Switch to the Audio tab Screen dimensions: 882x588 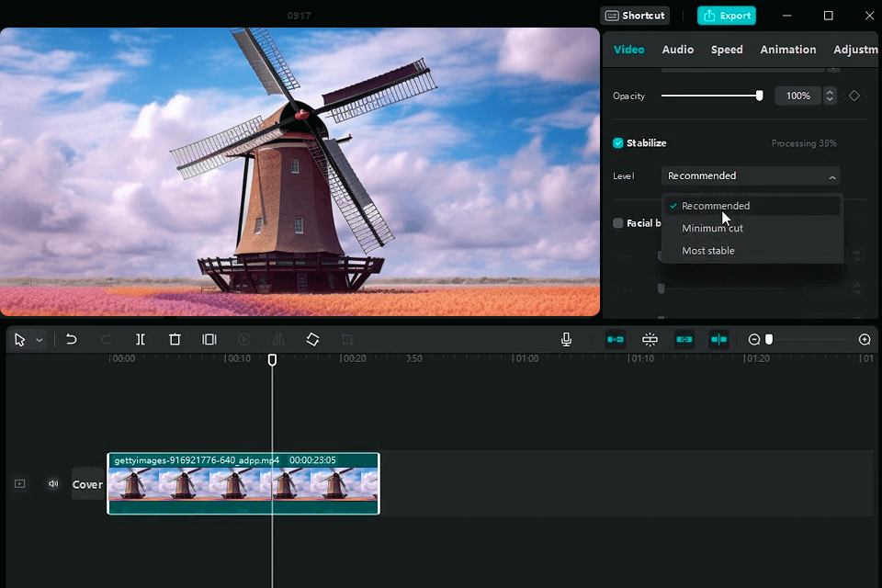pos(678,50)
